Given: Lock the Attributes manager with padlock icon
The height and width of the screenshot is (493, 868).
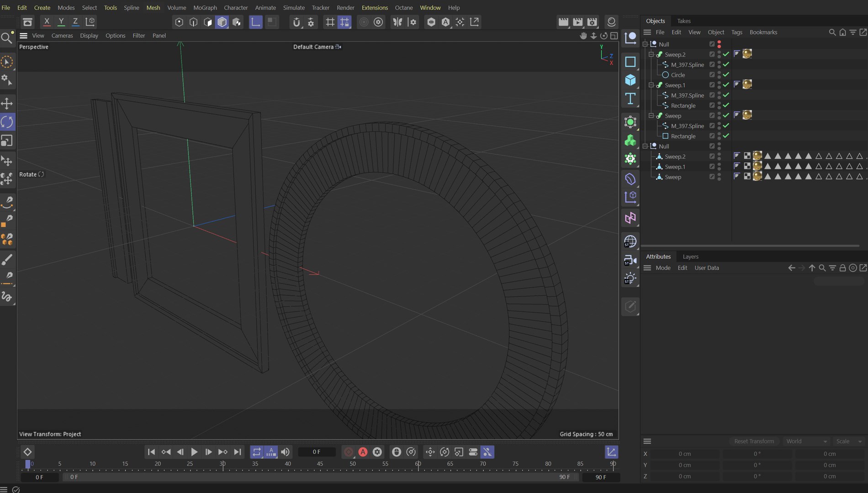Looking at the screenshot, I should [x=842, y=268].
